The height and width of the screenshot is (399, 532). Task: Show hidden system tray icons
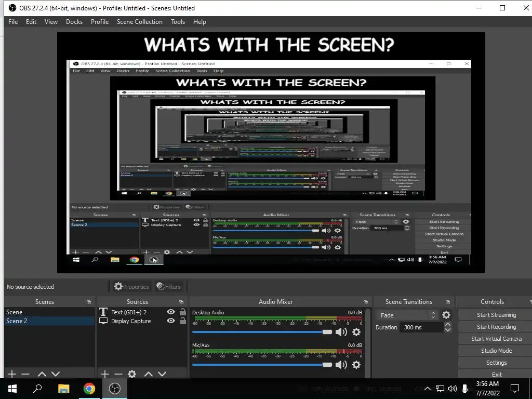(428, 389)
